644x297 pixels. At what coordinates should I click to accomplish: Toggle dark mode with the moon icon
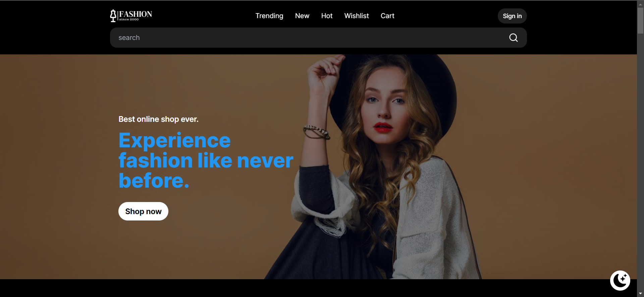(x=620, y=280)
